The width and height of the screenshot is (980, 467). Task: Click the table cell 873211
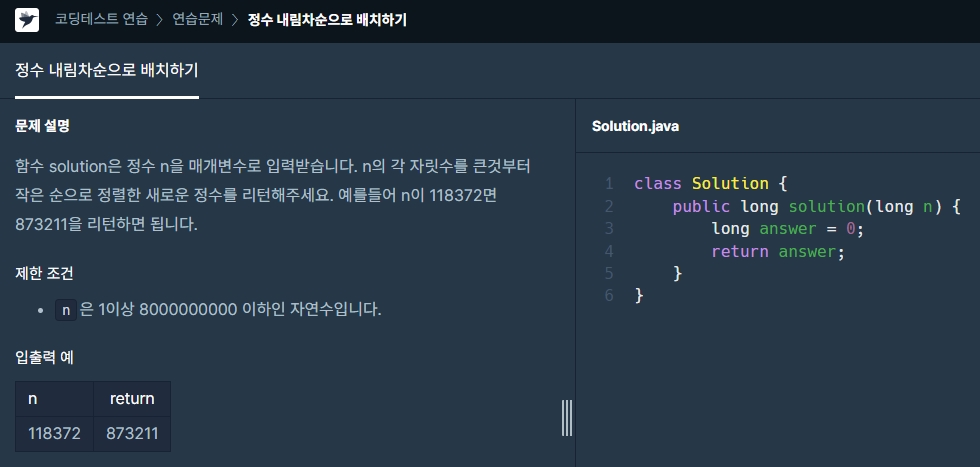[132, 433]
